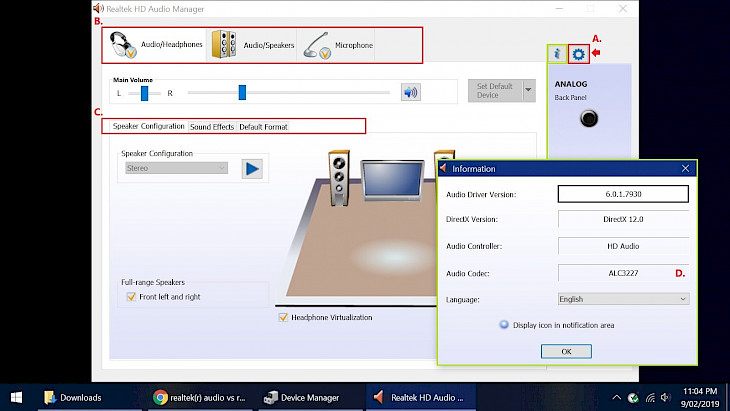The height and width of the screenshot is (411, 730).
Task: Click the network tray icon
Action: tap(650, 398)
